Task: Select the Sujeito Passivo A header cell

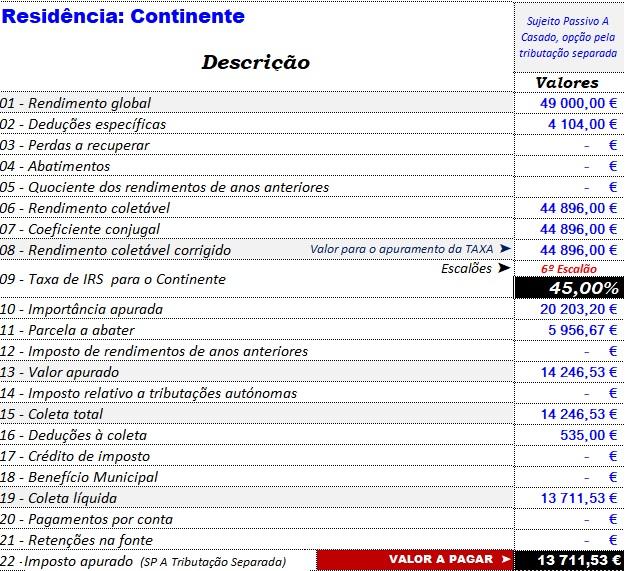Action: point(568,36)
